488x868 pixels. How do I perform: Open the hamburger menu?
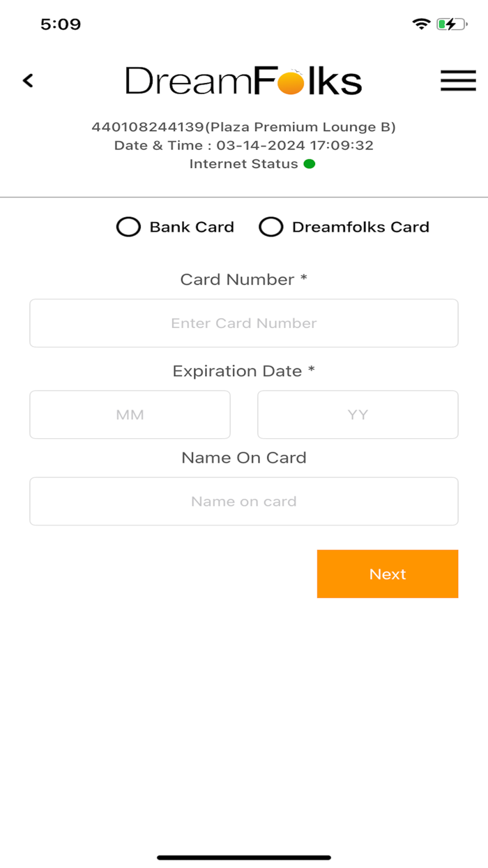(458, 80)
